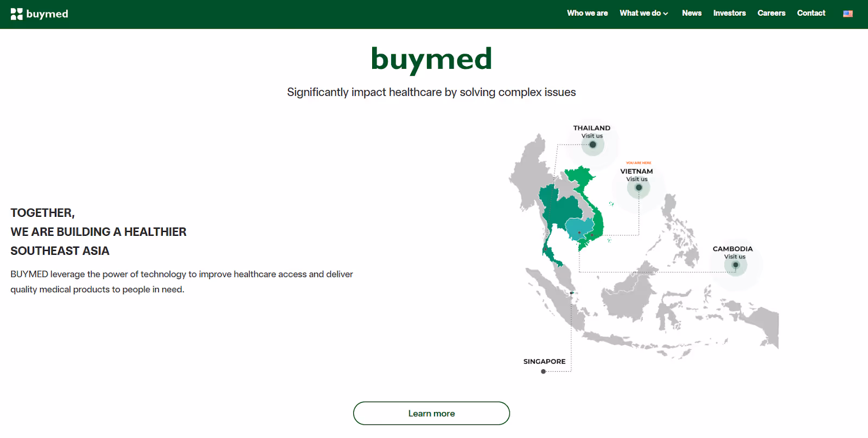Viewport: 868px width, 438px height.
Task: Go to the News page
Action: [692, 13]
